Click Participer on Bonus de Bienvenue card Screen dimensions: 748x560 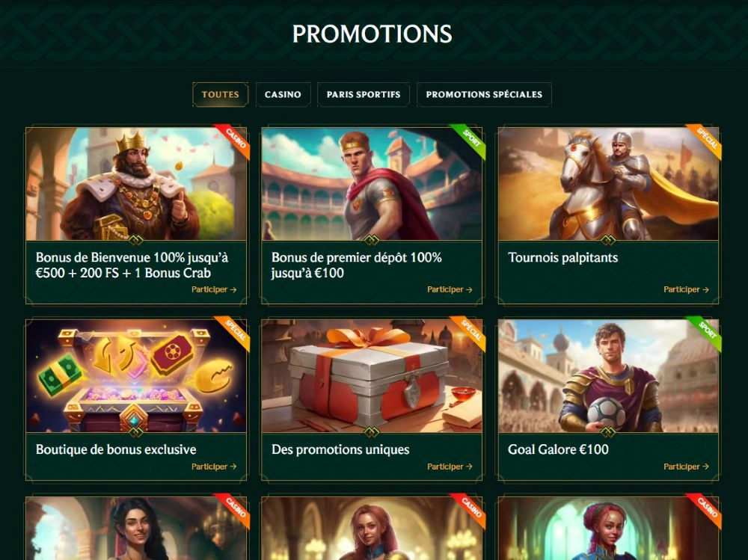[214, 289]
